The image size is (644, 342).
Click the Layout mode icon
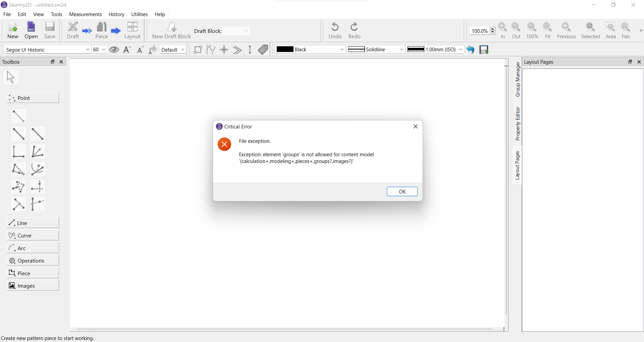click(132, 30)
